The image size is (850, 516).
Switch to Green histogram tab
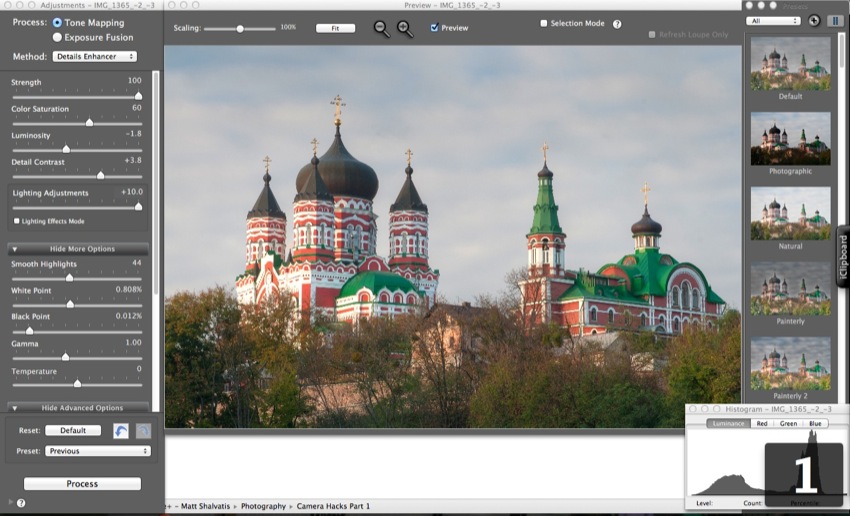click(x=788, y=423)
